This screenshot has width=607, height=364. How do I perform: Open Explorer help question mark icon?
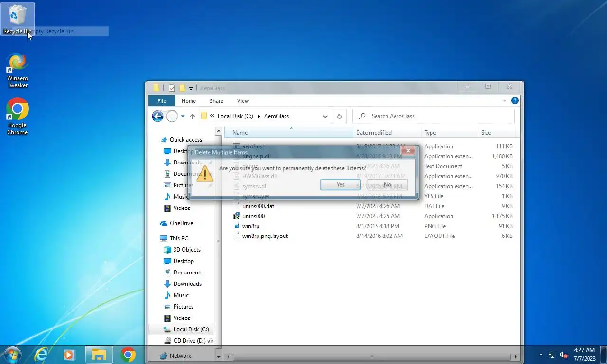[515, 100]
